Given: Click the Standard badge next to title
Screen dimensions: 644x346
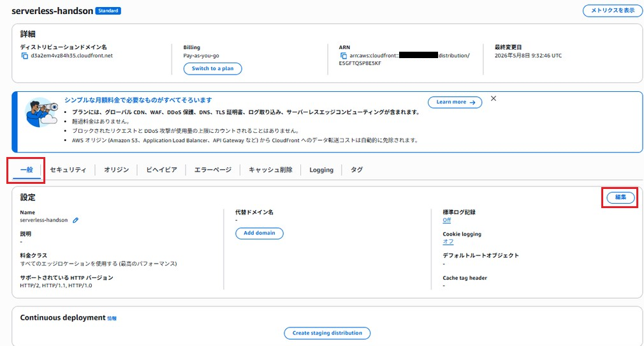Looking at the screenshot, I should pos(108,11).
